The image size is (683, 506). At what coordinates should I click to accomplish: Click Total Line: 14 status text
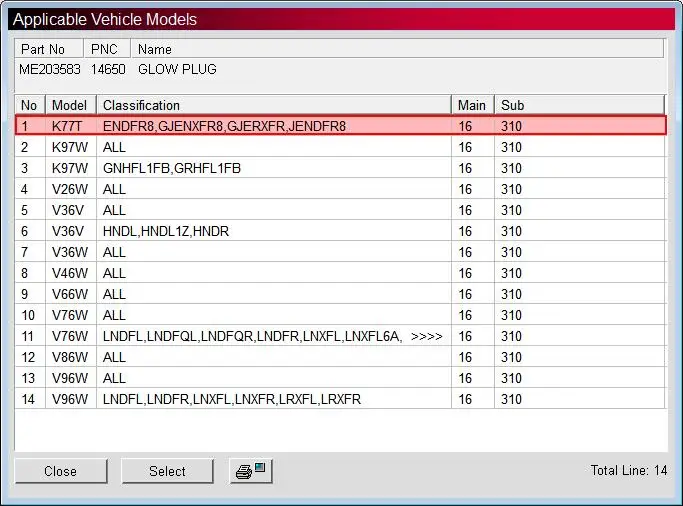[x=629, y=470]
